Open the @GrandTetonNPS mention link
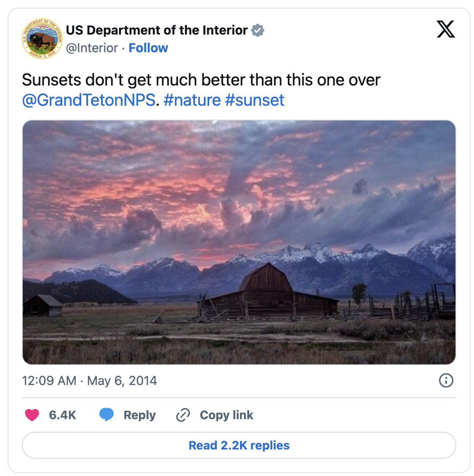Viewport: 474px width, 476px height. (x=88, y=100)
